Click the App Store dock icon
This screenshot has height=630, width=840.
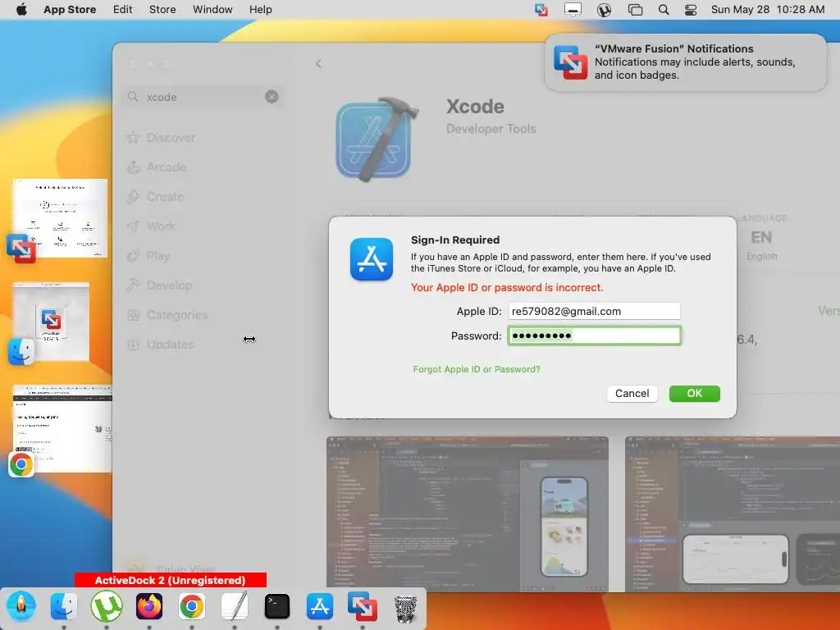pos(320,606)
